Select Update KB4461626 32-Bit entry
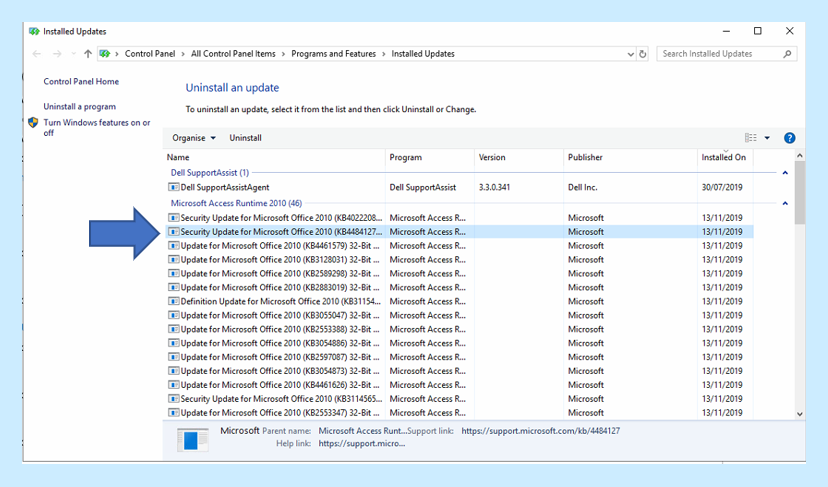This screenshot has width=828, height=487. click(459, 385)
